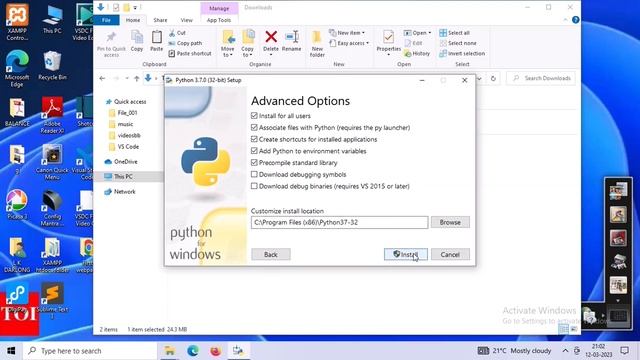The image size is (640, 360).
Task: Toggle Create shortcuts for installed applications
Action: (254, 139)
